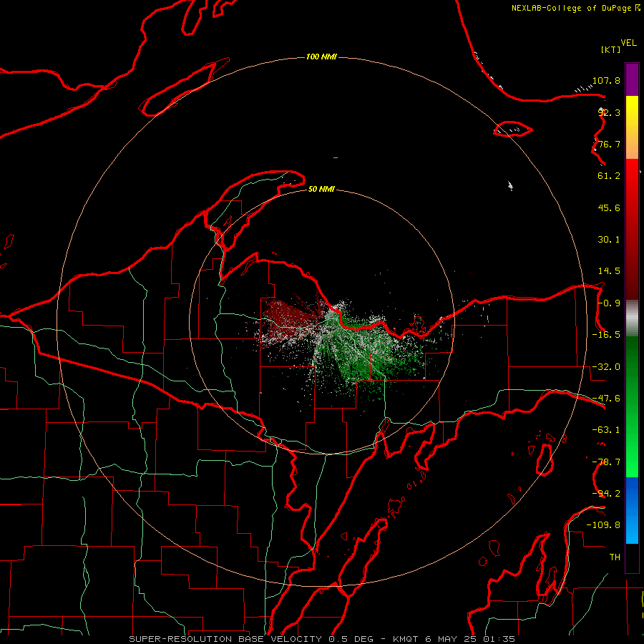Click the TH legend label
644x644 pixels.
pos(615,557)
